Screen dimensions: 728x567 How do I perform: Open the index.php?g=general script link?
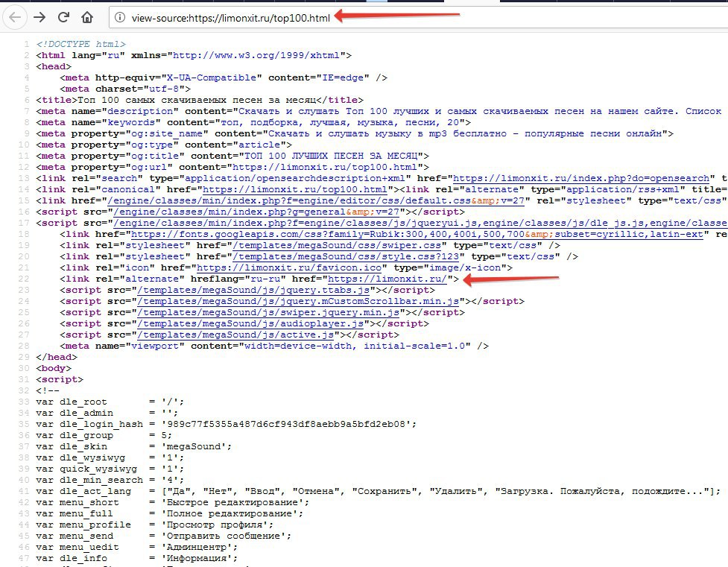256,212
